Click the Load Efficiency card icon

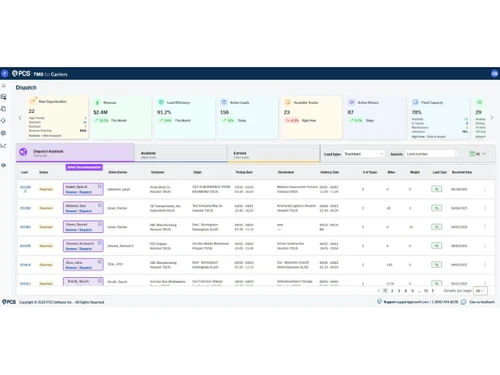click(x=161, y=102)
